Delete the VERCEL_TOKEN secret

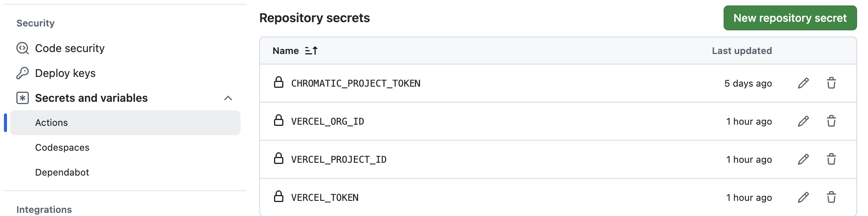coord(831,197)
